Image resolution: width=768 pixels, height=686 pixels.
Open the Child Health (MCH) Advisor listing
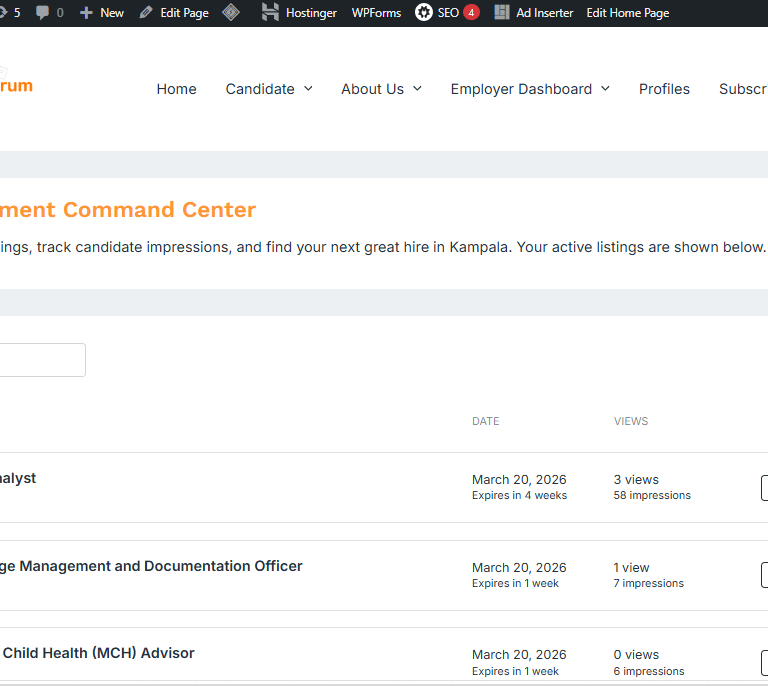(x=97, y=653)
